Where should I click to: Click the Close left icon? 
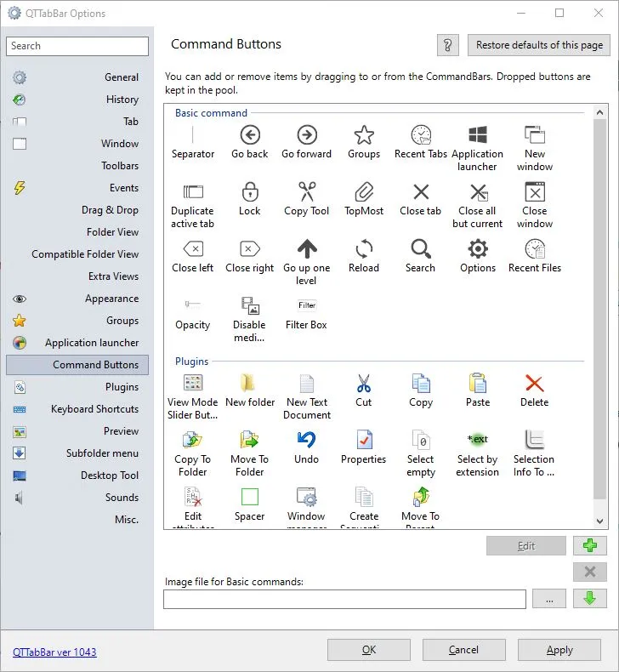click(193, 249)
